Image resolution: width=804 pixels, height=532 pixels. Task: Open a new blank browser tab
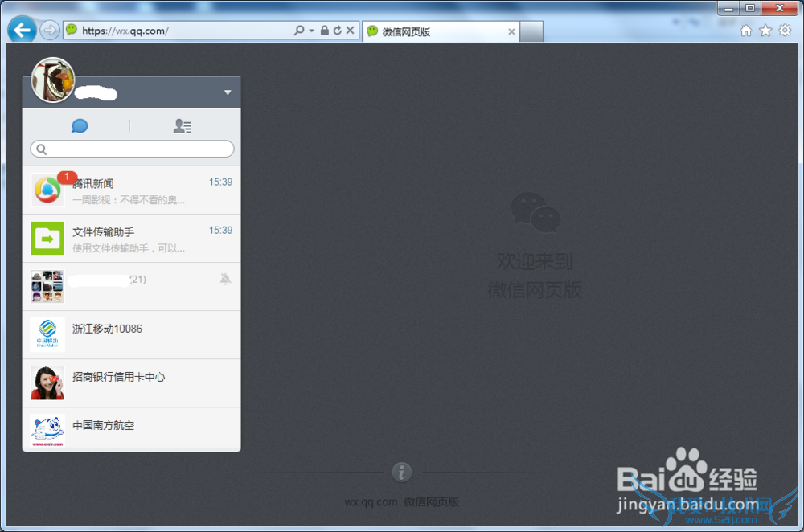coord(531,32)
